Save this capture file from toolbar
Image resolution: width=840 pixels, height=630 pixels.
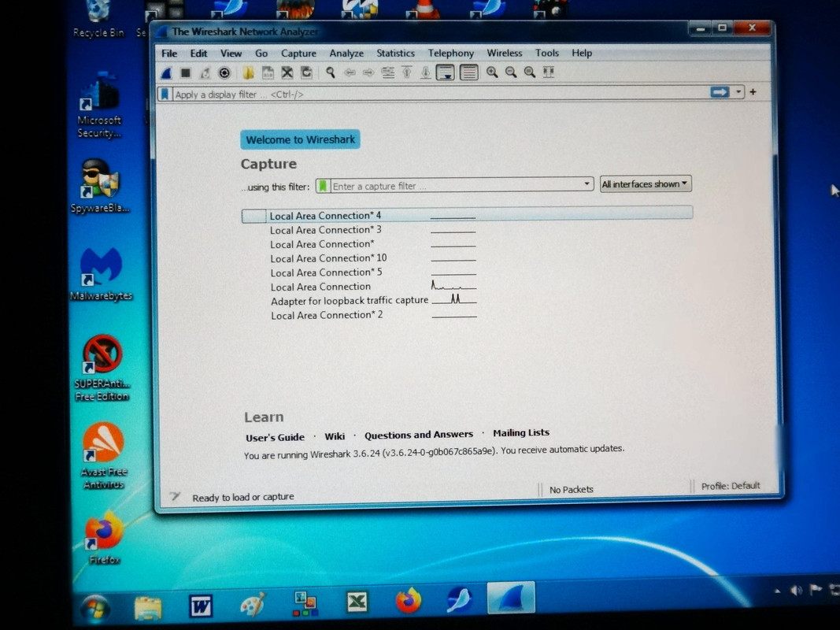(268, 72)
